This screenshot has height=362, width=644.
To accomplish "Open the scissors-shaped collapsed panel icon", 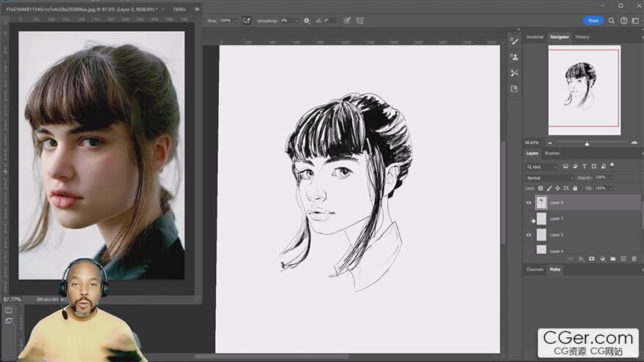I will point(514,73).
